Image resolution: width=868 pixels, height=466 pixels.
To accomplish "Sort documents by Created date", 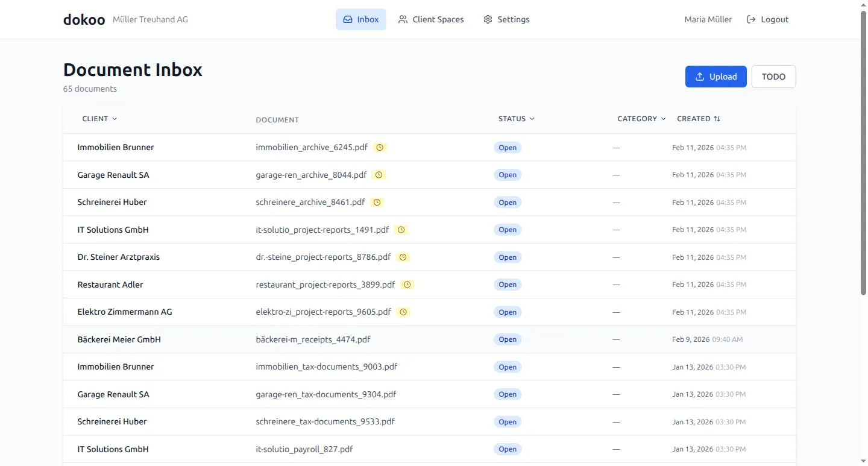I will tap(699, 119).
